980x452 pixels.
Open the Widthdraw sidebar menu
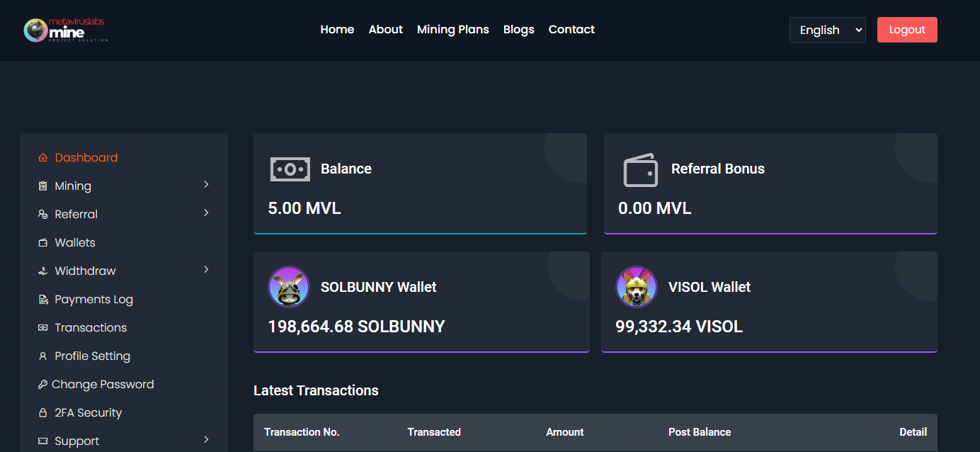pyautogui.click(x=85, y=271)
